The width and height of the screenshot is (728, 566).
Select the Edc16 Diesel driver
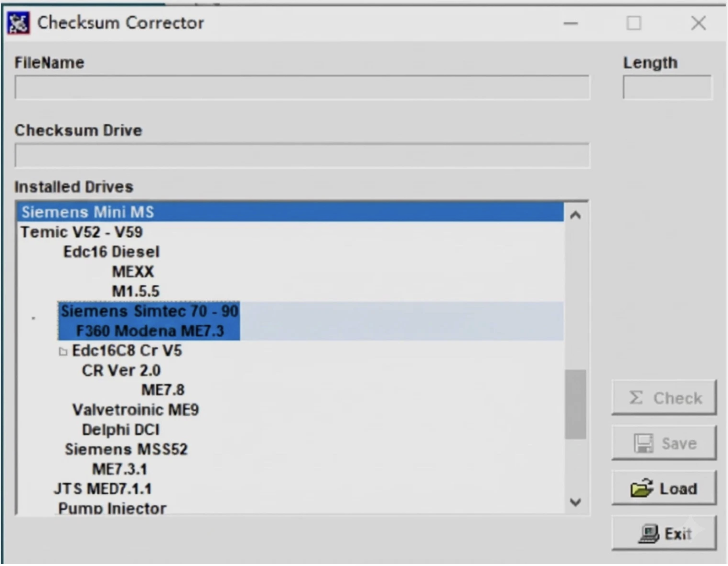(x=111, y=251)
